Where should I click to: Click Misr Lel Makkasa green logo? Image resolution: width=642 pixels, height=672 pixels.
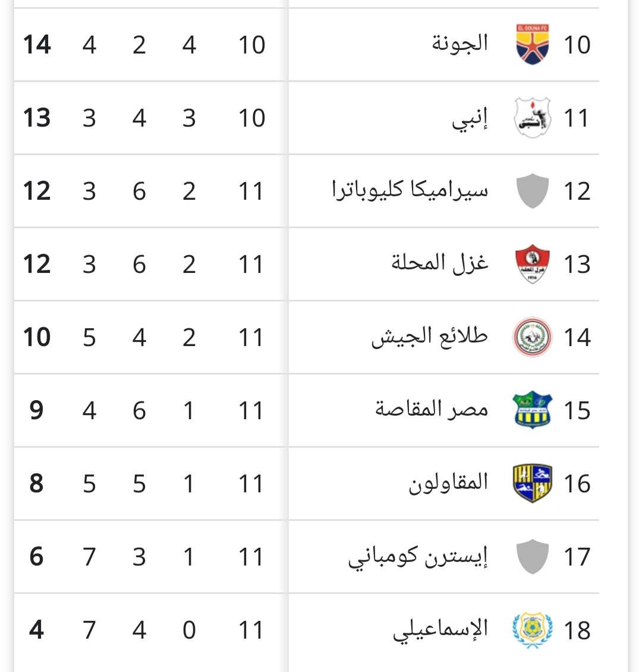click(x=533, y=410)
